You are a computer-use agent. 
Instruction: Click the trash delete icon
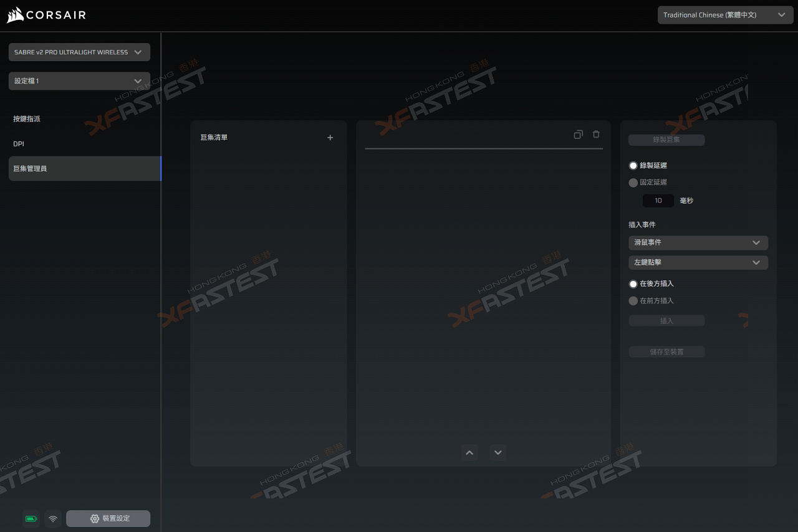596,135
